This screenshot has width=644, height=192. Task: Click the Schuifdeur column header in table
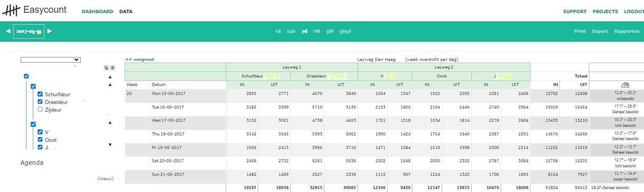pyautogui.click(x=258, y=76)
